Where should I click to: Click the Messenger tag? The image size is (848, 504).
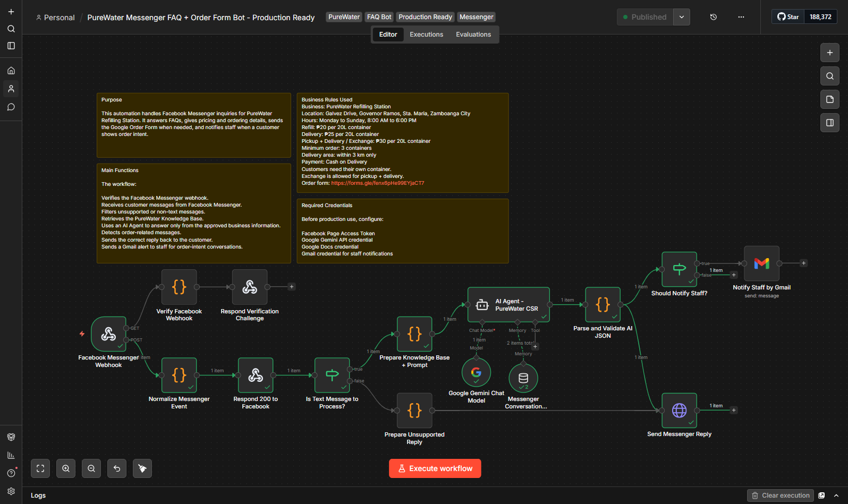[x=476, y=17]
